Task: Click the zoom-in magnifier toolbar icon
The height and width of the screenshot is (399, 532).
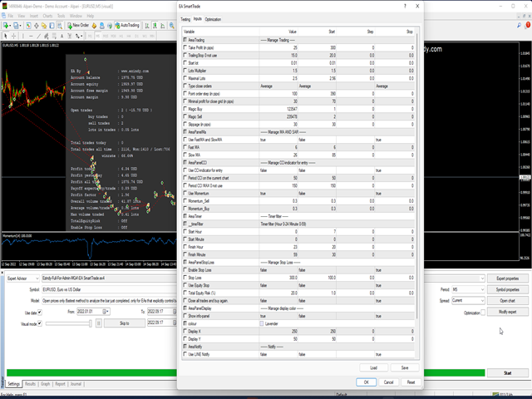Action: (x=172, y=26)
